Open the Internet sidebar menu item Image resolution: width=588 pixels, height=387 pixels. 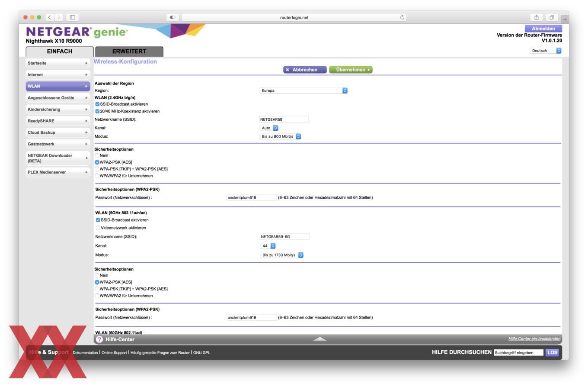(58, 75)
